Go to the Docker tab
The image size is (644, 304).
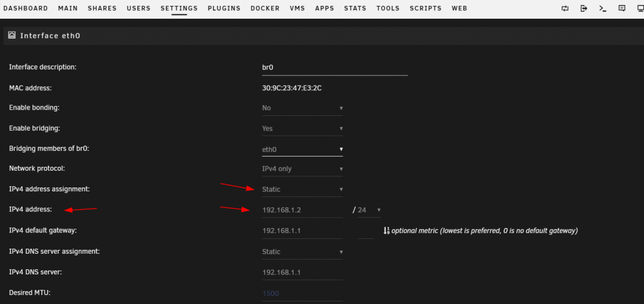coord(265,8)
